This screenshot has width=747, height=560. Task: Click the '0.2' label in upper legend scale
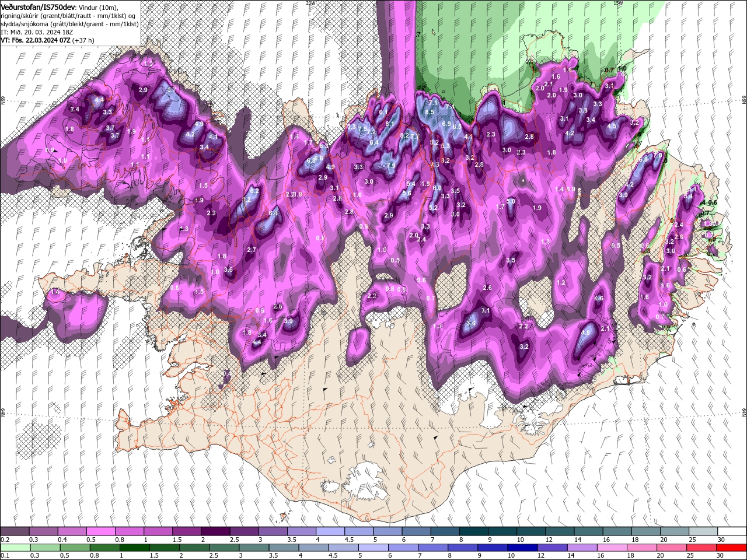[5, 540]
